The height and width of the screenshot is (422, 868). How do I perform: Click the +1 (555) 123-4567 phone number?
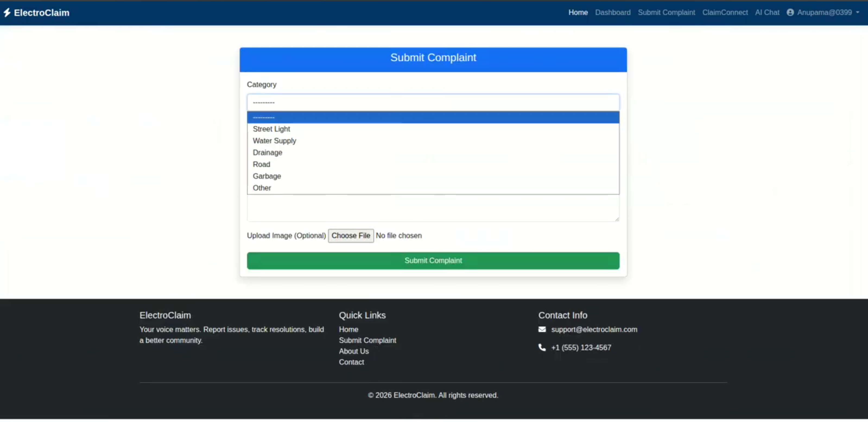pyautogui.click(x=581, y=348)
